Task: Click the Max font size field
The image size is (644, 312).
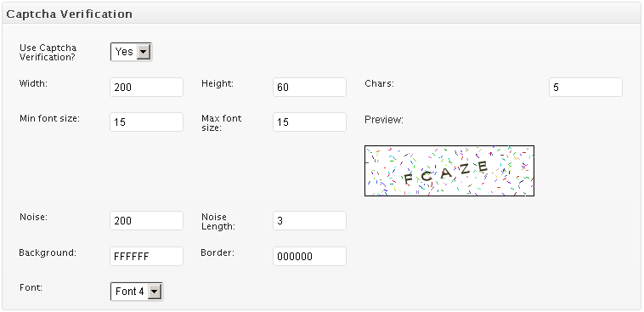Action: pyautogui.click(x=309, y=122)
